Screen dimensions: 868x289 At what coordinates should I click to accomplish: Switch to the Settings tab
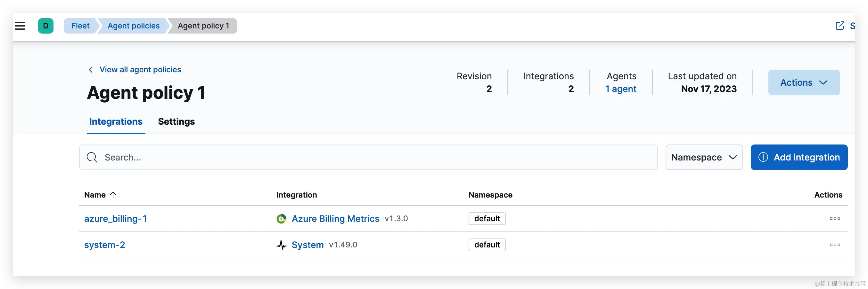(176, 121)
